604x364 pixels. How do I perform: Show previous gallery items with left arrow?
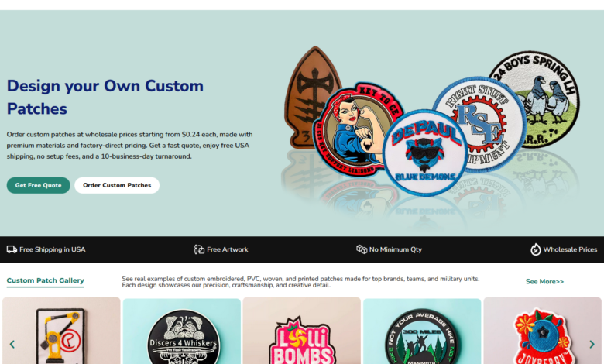coord(12,344)
